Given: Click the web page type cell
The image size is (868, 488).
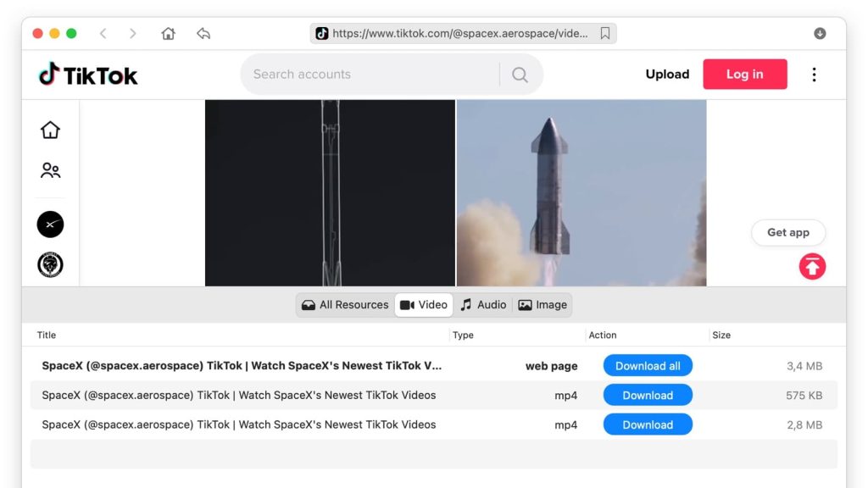Looking at the screenshot, I should (551, 366).
